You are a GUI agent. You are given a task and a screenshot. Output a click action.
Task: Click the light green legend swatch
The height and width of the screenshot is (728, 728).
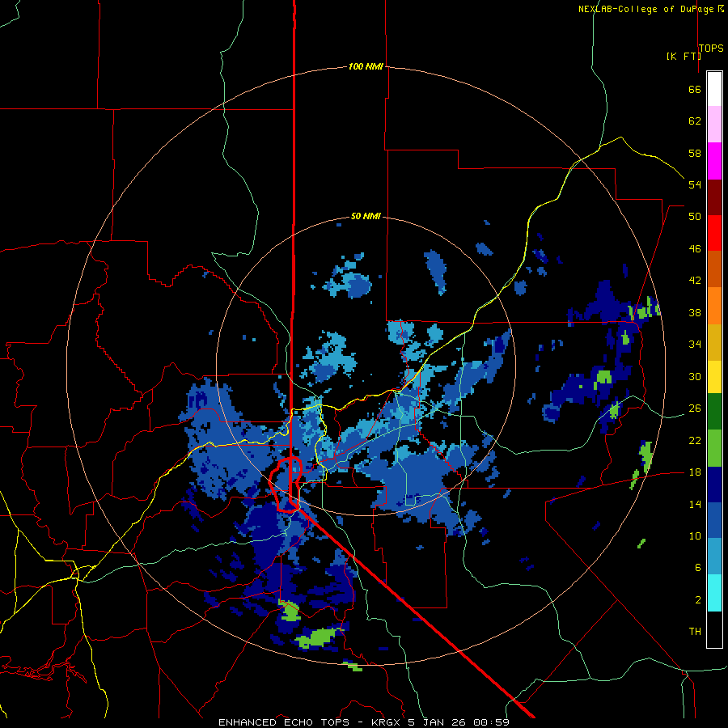(714, 448)
